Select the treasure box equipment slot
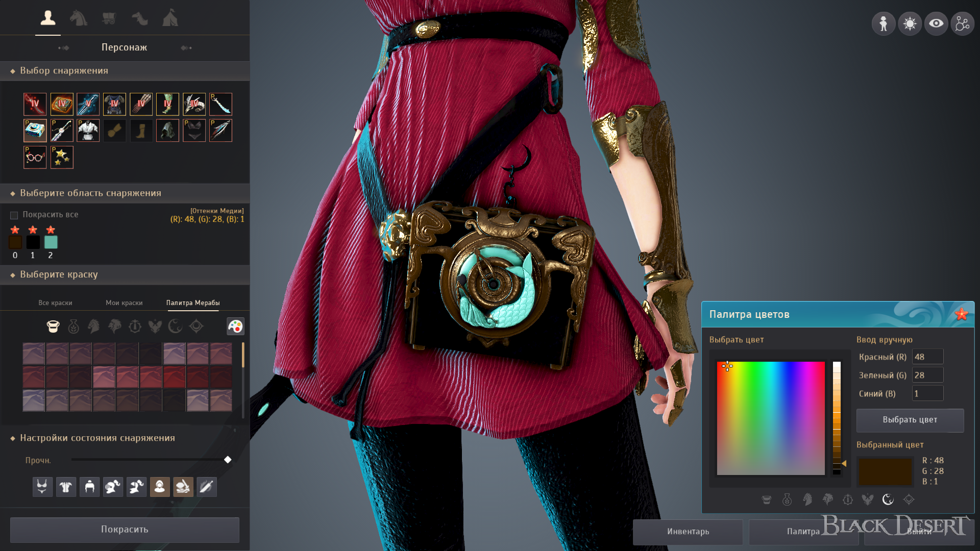 pyautogui.click(x=35, y=131)
